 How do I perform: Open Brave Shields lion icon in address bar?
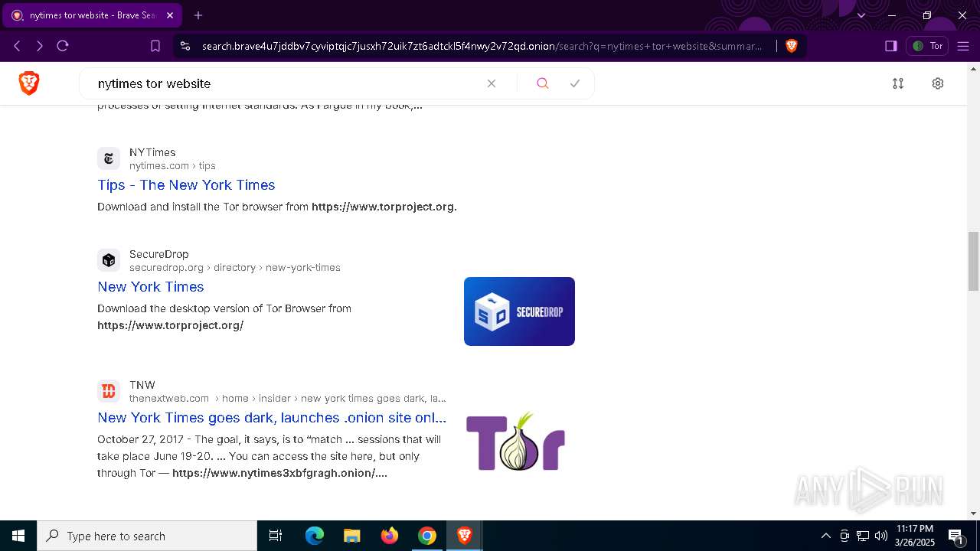[x=792, y=46]
